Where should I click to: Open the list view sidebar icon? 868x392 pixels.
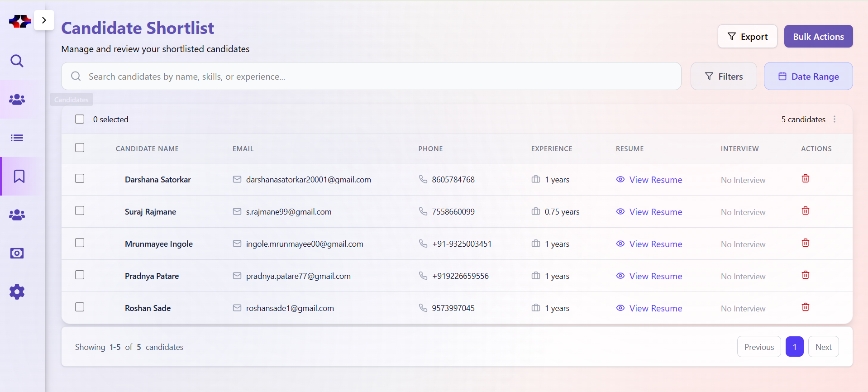coord(17,138)
